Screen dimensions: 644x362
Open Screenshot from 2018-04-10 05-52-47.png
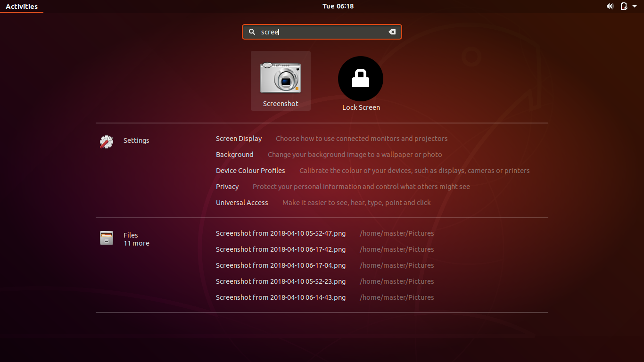[281, 233]
